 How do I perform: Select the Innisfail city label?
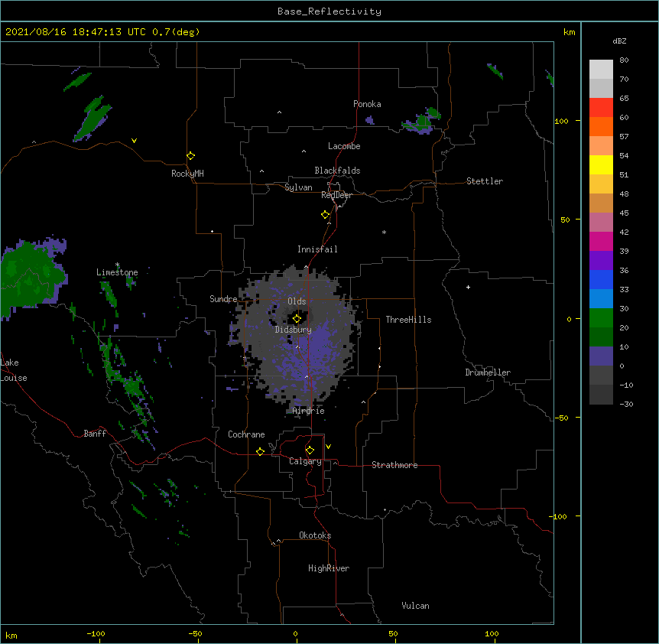[x=317, y=249]
